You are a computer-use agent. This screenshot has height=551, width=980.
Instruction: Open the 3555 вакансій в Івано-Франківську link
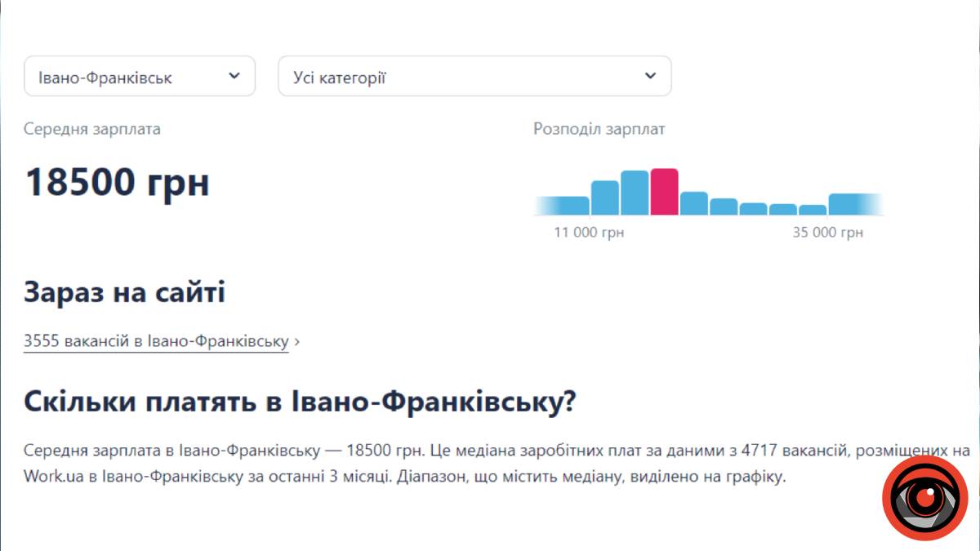click(x=156, y=341)
